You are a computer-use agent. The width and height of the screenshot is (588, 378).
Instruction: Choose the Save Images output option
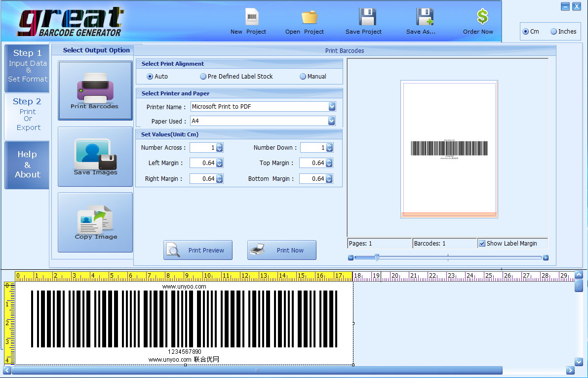point(95,157)
